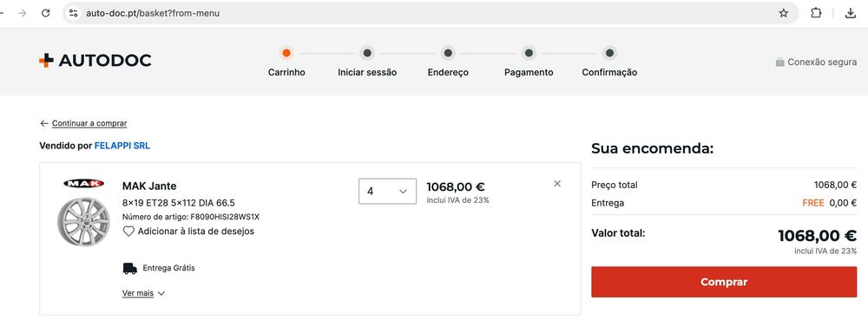This screenshot has height=333, width=868.
Task: Click the Entrega label in order summary
Action: [608, 203]
